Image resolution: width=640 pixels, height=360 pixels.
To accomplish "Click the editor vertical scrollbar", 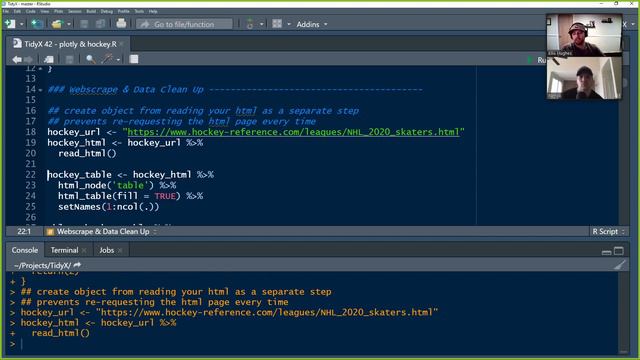I will point(624,145).
